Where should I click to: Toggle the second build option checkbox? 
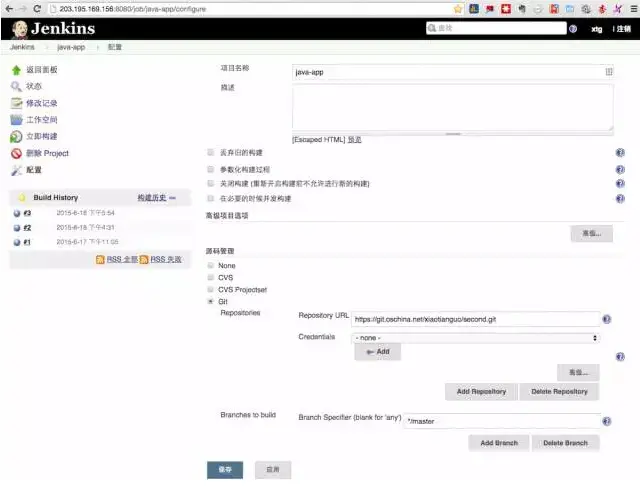tap(211, 169)
